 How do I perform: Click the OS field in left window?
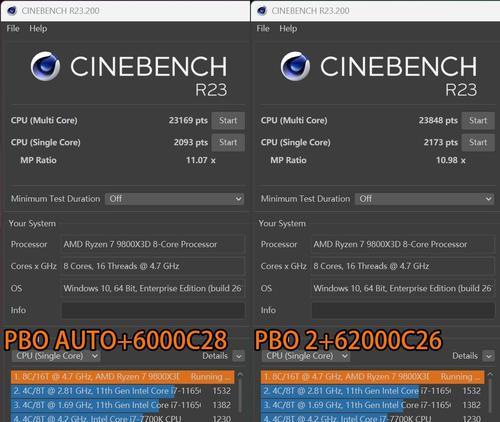[153, 288]
